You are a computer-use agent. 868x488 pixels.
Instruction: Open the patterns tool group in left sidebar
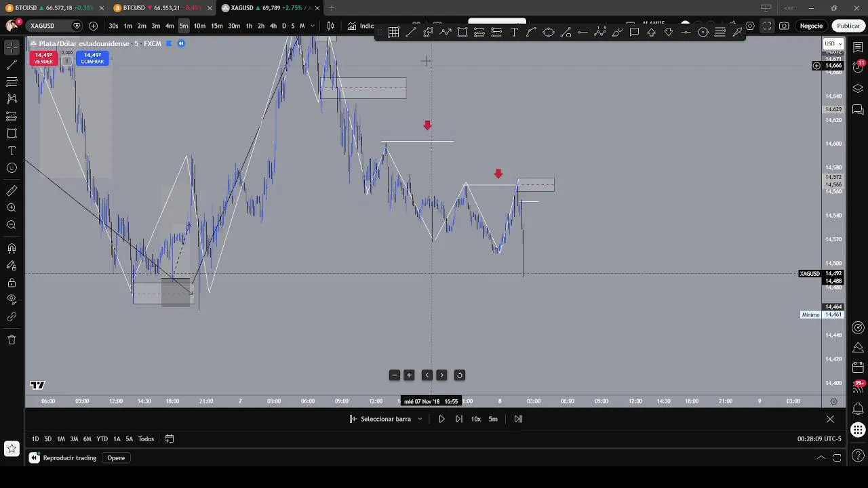point(12,99)
